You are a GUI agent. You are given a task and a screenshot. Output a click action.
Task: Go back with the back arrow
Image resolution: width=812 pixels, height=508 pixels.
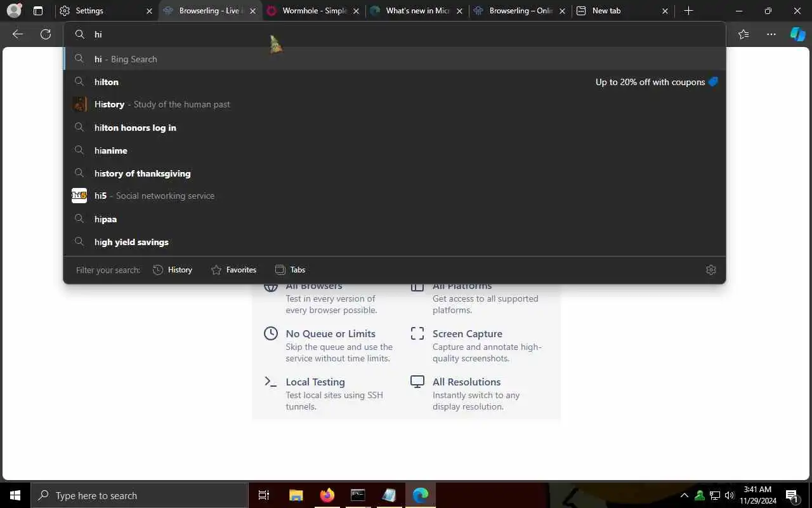(x=18, y=34)
